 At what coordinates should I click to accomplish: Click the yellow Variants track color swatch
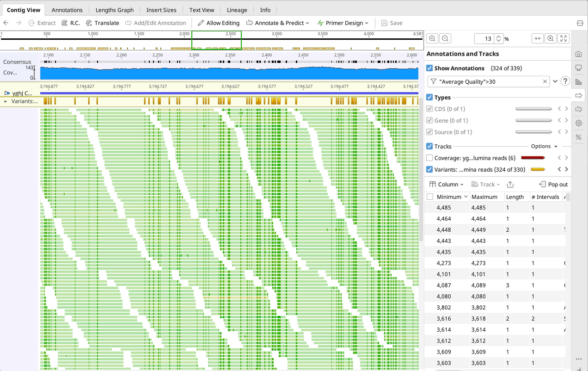[x=538, y=170]
